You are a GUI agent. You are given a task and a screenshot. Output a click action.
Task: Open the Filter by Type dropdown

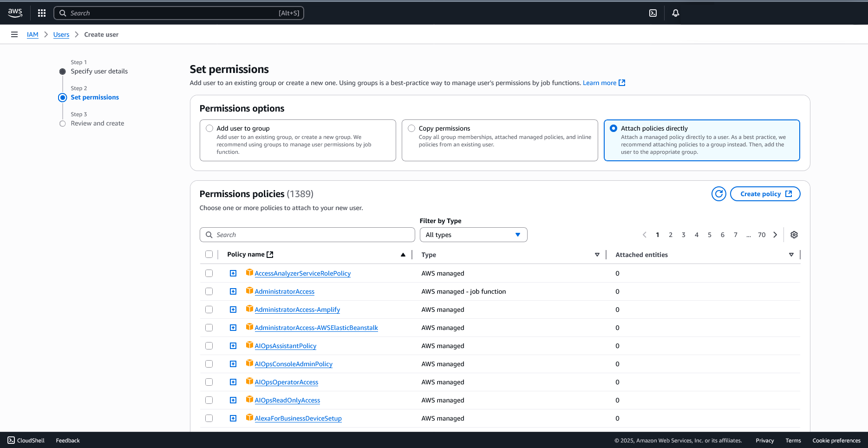pyautogui.click(x=473, y=235)
